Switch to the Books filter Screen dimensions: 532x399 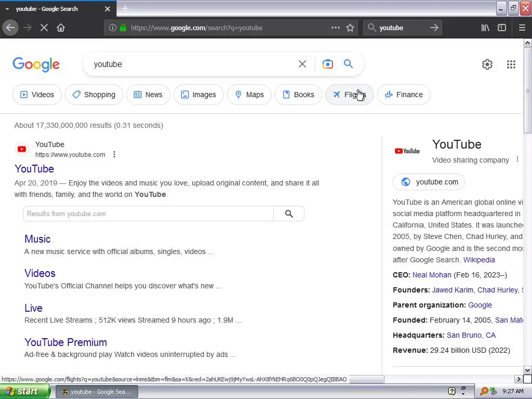(x=299, y=95)
